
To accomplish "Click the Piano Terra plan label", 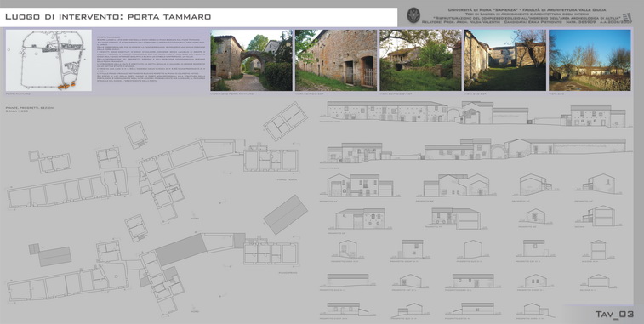I will click(287, 180).
